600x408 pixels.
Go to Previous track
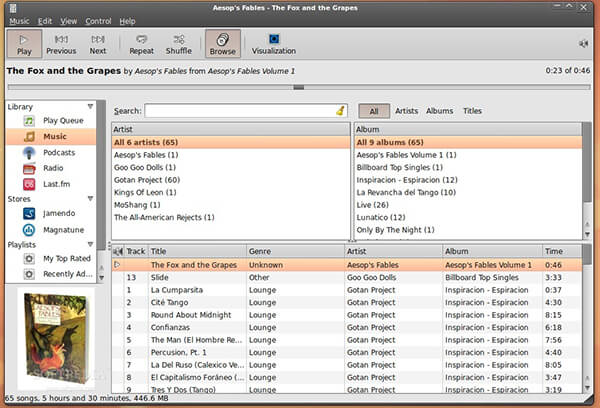(x=61, y=44)
